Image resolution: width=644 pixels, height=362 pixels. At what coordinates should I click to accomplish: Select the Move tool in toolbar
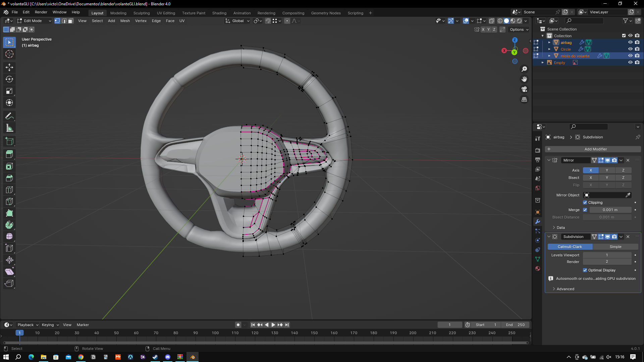point(9,67)
